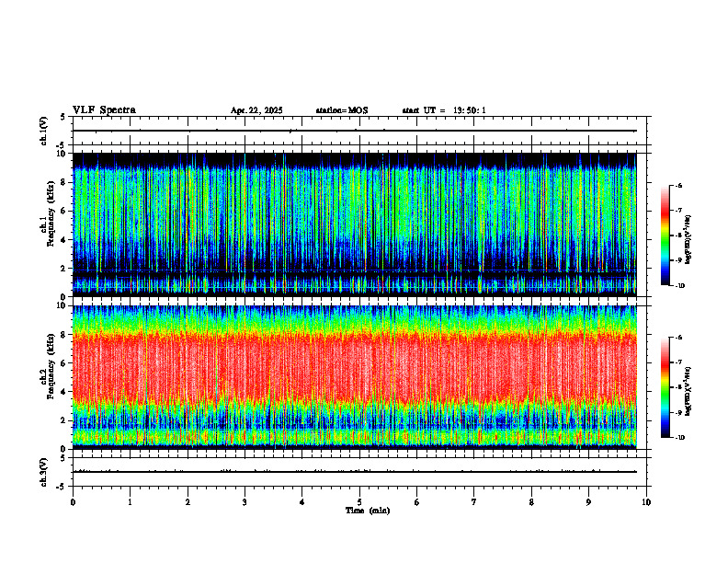Click the ch.2 color scale log(PSD) unit label
The image size is (728, 563).
click(688, 392)
